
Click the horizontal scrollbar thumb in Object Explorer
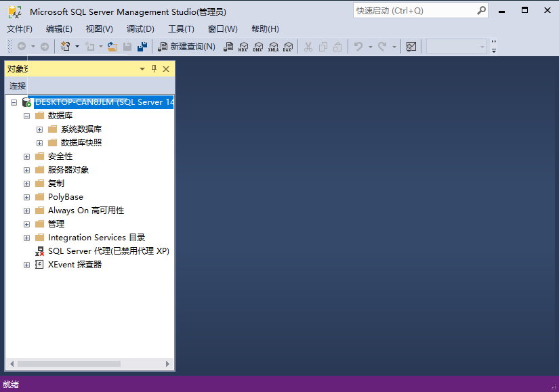pyautogui.click(x=69, y=364)
